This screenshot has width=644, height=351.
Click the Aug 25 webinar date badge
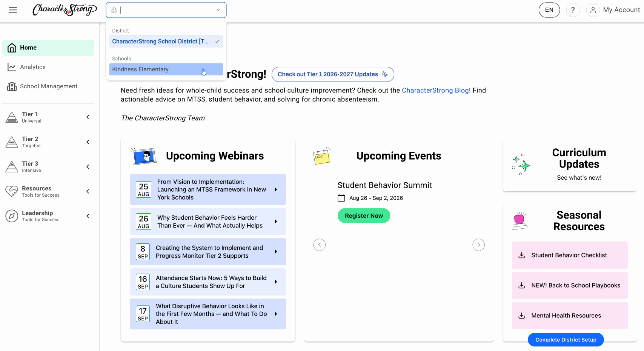pyautogui.click(x=144, y=189)
